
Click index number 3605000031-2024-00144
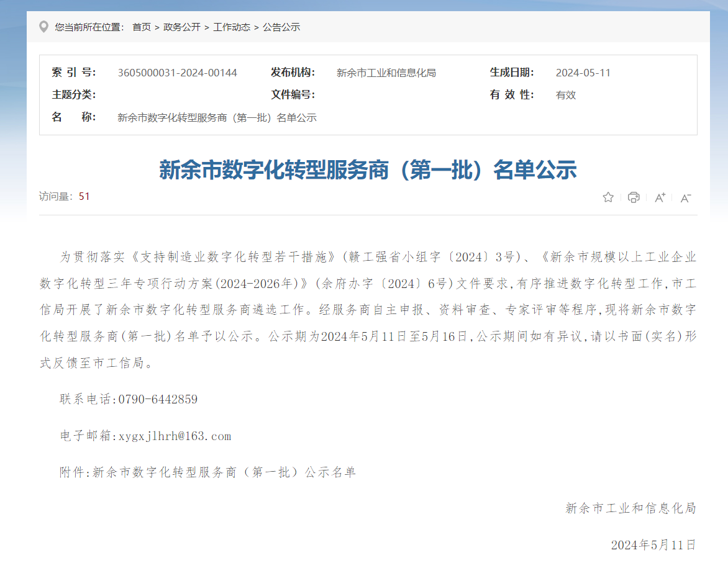178,73
